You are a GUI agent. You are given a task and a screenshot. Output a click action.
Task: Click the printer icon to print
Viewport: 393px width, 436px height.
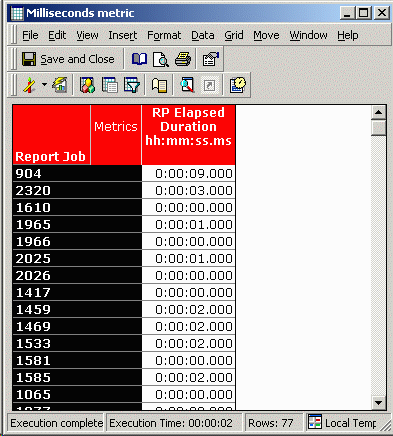183,59
